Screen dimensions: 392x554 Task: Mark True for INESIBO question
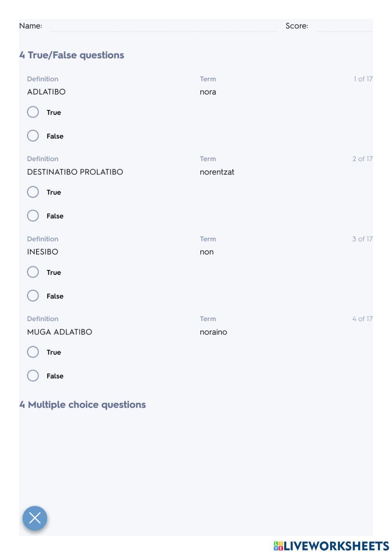[x=33, y=272]
